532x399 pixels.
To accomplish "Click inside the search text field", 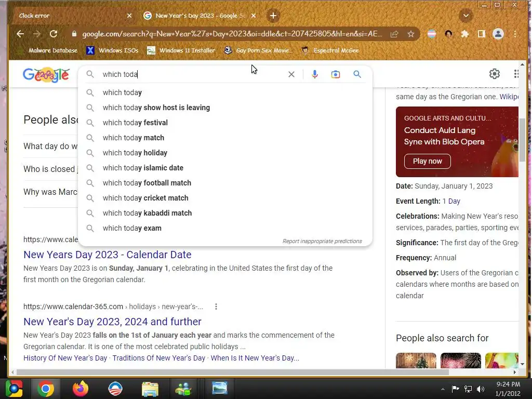I will (x=193, y=74).
